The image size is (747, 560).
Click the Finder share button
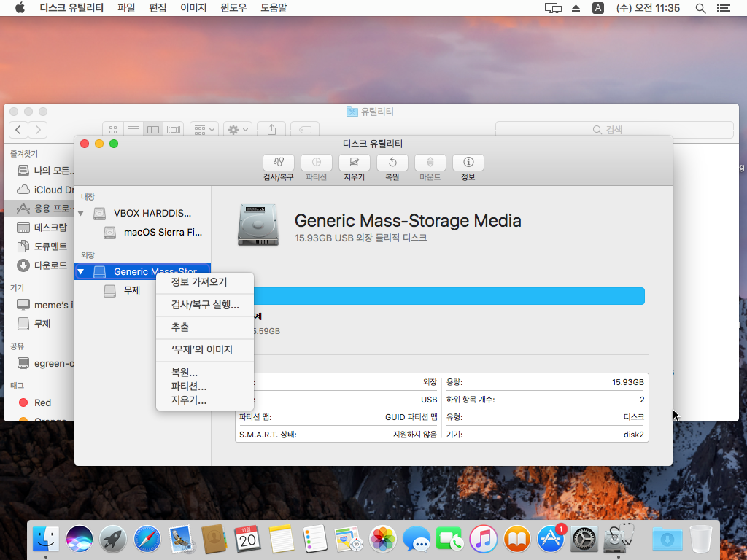pyautogui.click(x=271, y=130)
